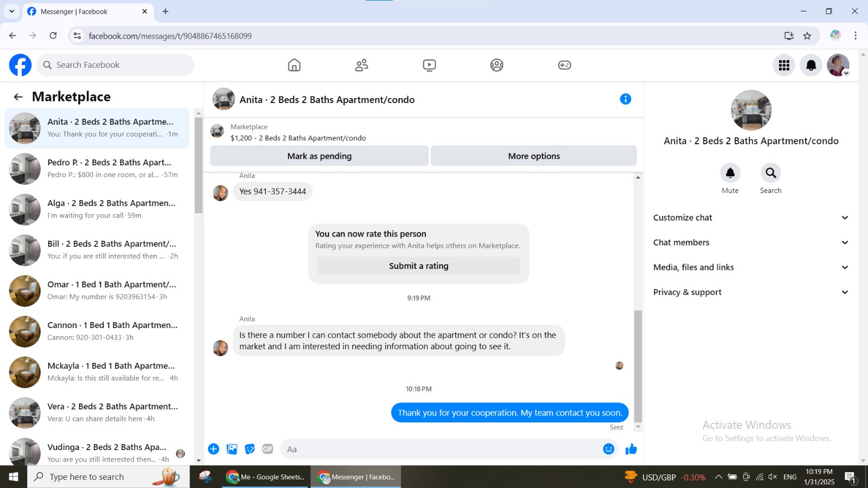Open the Groups icon in top nav
The height and width of the screenshot is (488, 868).
(x=497, y=65)
